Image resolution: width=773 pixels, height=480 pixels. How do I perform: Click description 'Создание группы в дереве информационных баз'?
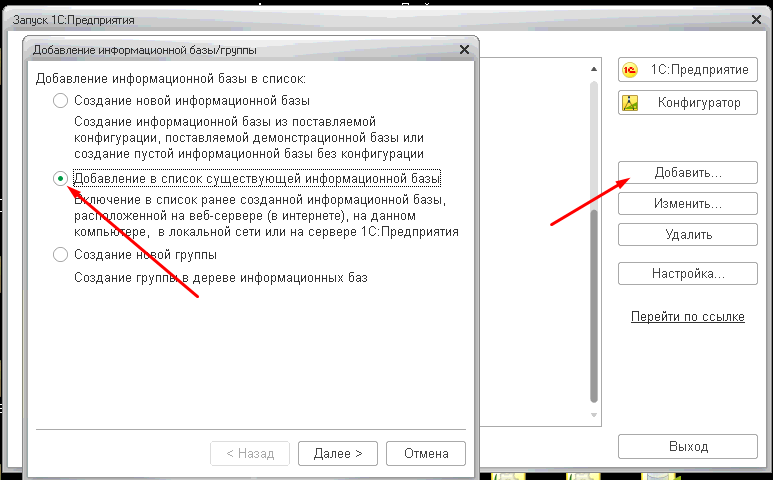221,277
